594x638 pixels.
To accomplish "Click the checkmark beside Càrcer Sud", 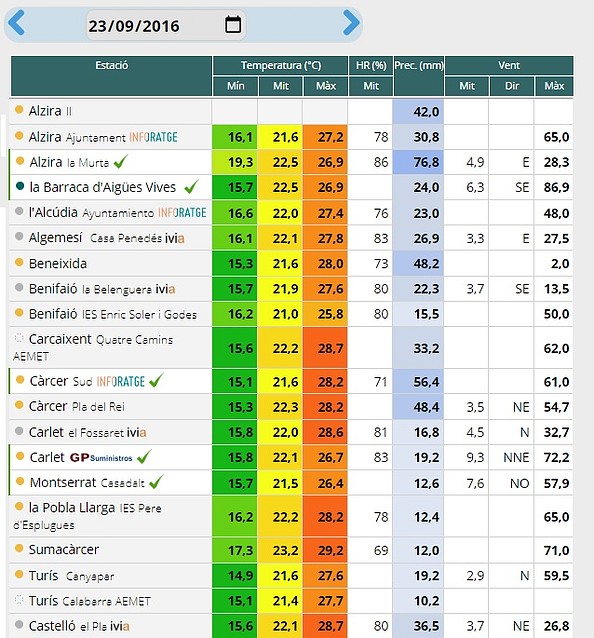I will pyautogui.click(x=156, y=380).
